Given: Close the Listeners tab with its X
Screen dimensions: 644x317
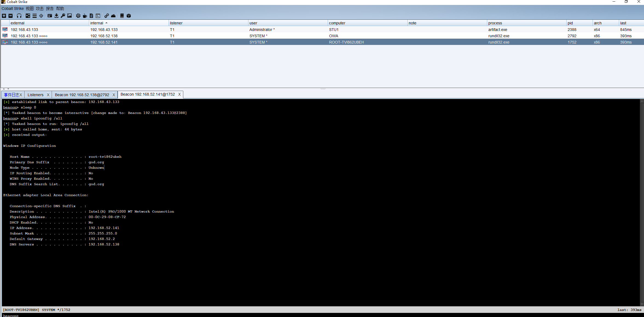Looking at the screenshot, I should [x=48, y=95].
